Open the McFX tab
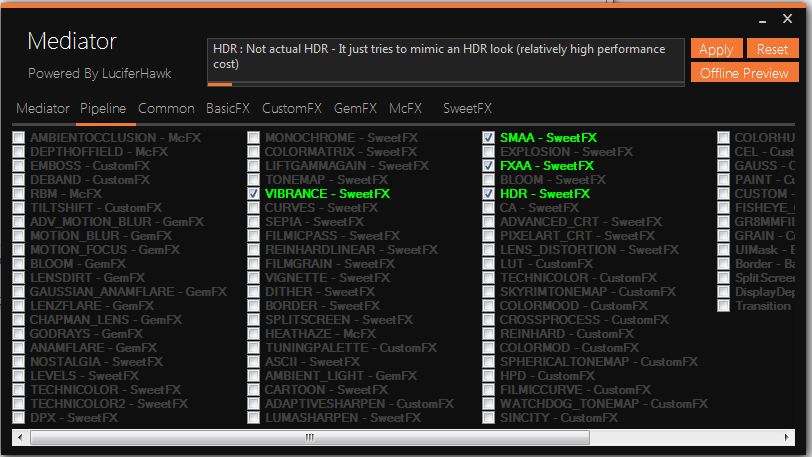Image resolution: width=812 pixels, height=457 pixels. [x=405, y=108]
